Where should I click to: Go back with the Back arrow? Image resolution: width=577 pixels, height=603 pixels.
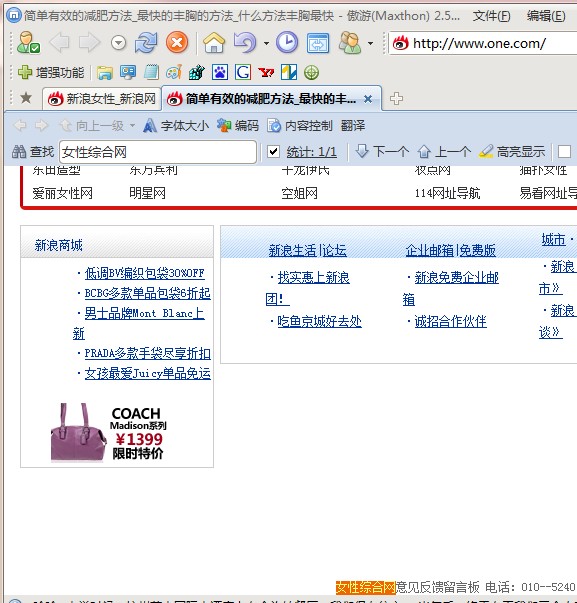tap(60, 42)
